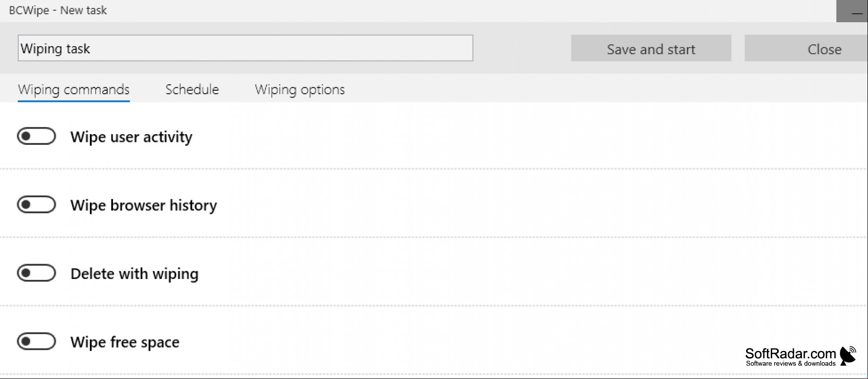
Task: Click the SoftRadar.com watermark text
Action: 791,353
